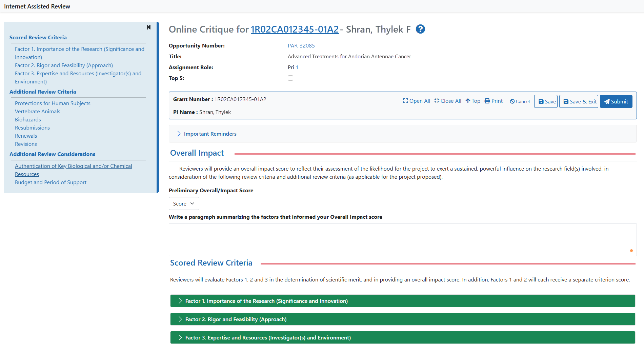Click Close All to collapse sections
The width and height of the screenshot is (644, 351).
pos(447,101)
